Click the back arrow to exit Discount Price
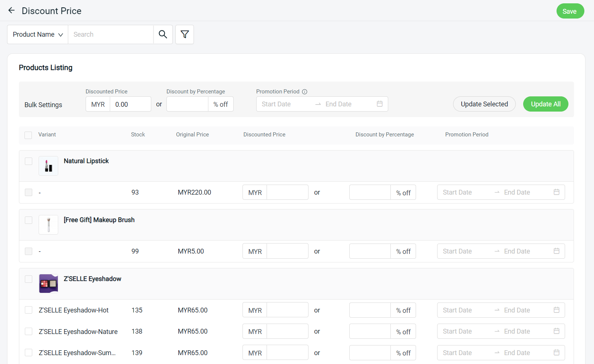594x364 pixels. coord(11,10)
